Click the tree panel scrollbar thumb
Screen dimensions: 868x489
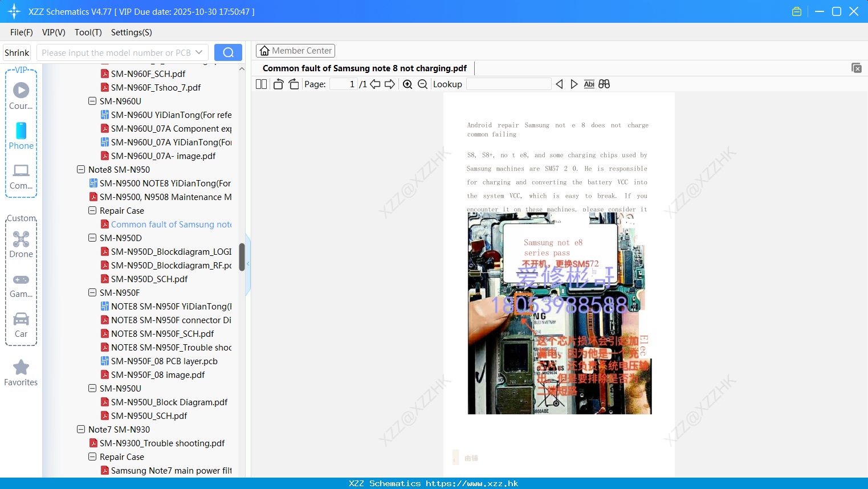242,257
